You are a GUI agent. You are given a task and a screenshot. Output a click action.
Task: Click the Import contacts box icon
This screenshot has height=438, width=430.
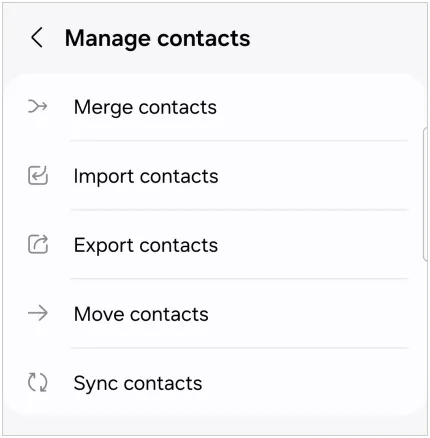tap(38, 175)
